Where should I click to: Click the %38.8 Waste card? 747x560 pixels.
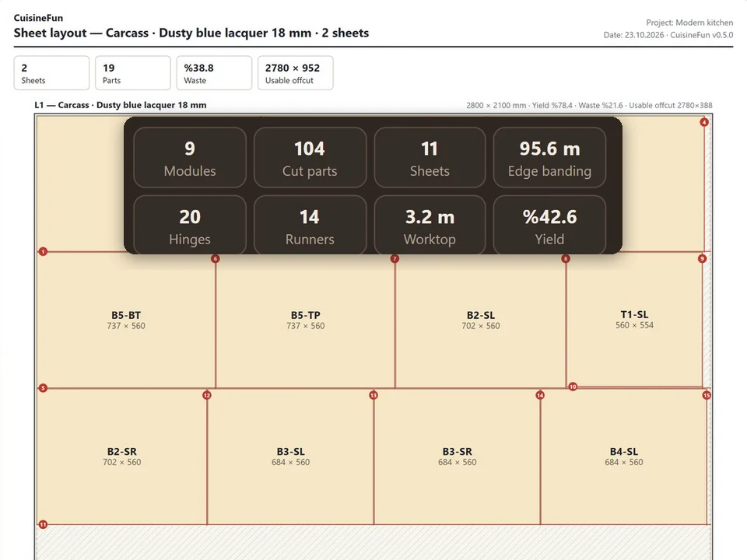pyautogui.click(x=215, y=73)
